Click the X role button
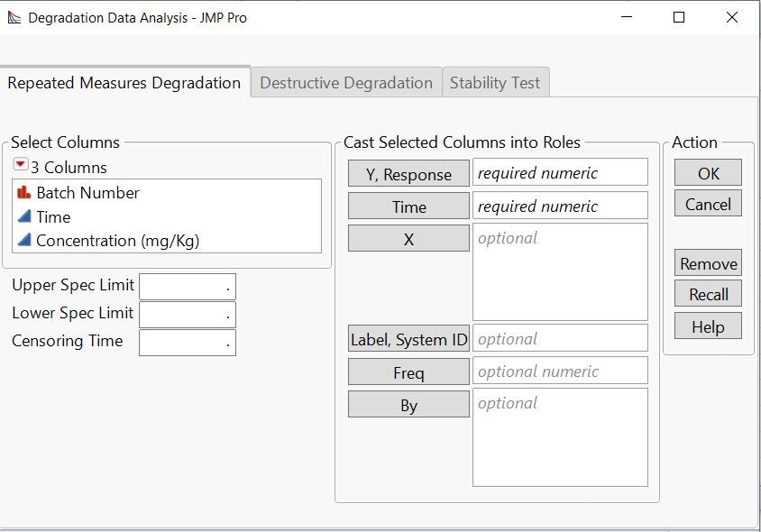 pos(408,238)
